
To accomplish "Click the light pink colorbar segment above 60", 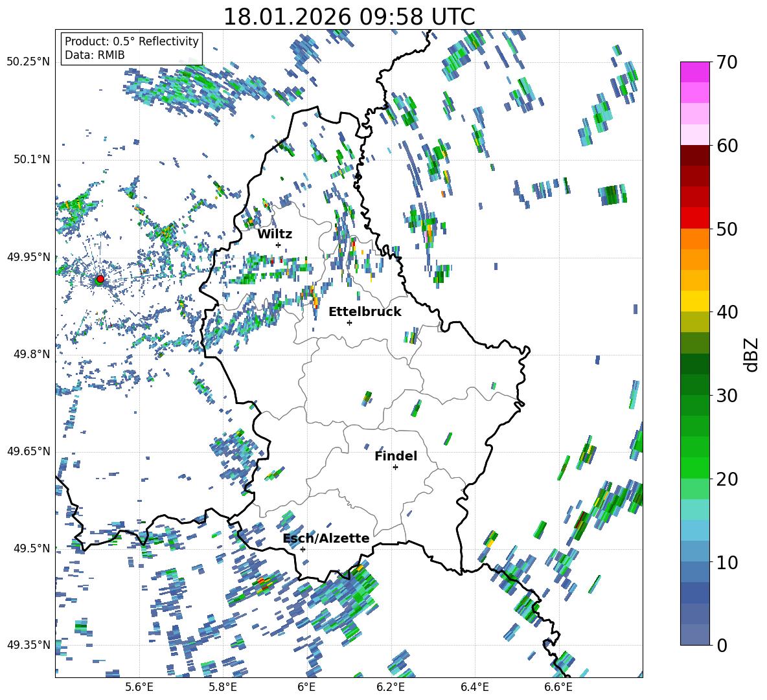I will 694,135.
